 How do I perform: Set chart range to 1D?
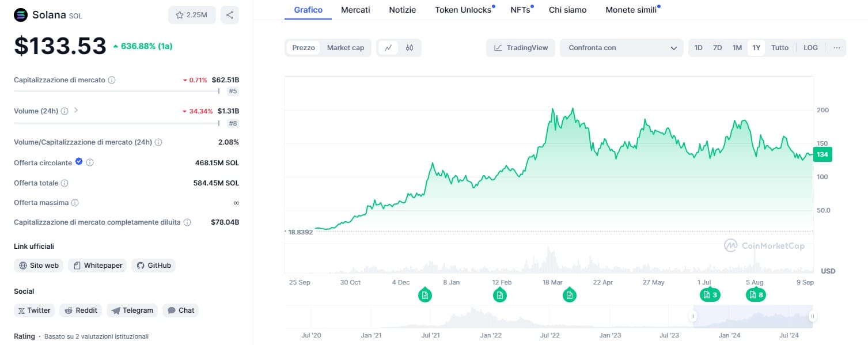[699, 48]
